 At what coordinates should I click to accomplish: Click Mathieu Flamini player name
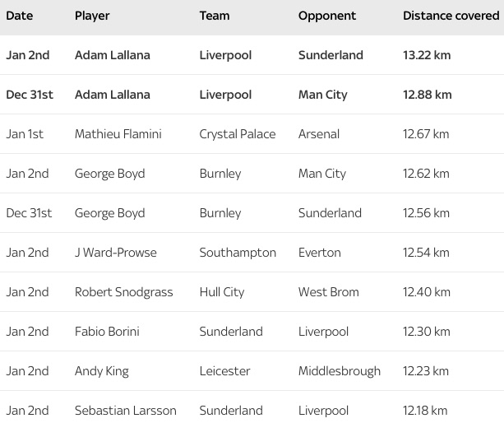coord(118,134)
